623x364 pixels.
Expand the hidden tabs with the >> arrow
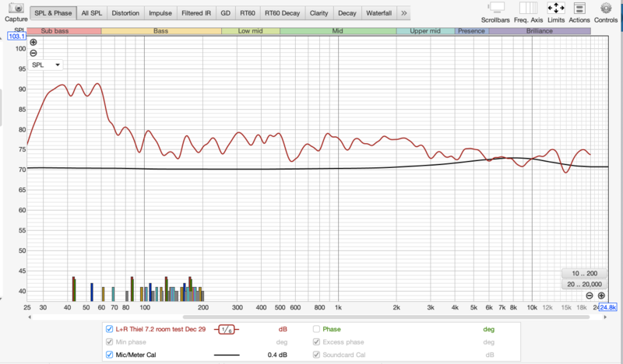[403, 13]
